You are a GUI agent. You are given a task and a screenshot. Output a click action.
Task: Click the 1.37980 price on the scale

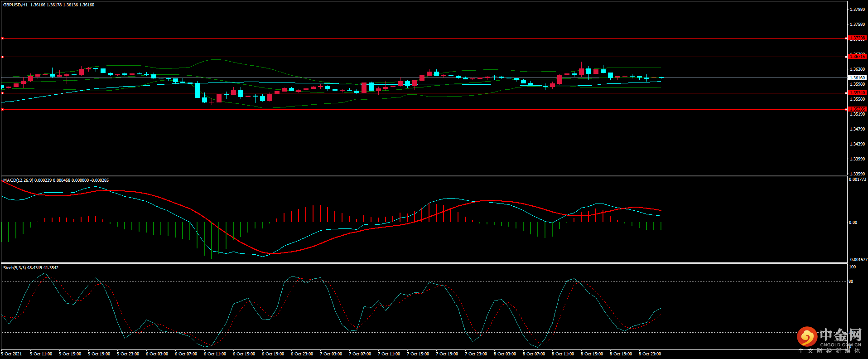857,10
